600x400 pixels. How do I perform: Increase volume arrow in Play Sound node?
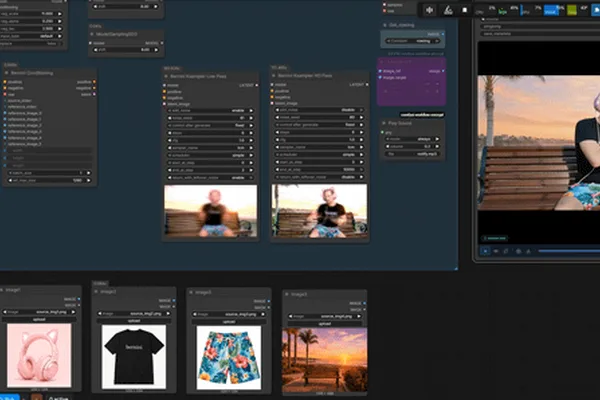tap(437, 146)
